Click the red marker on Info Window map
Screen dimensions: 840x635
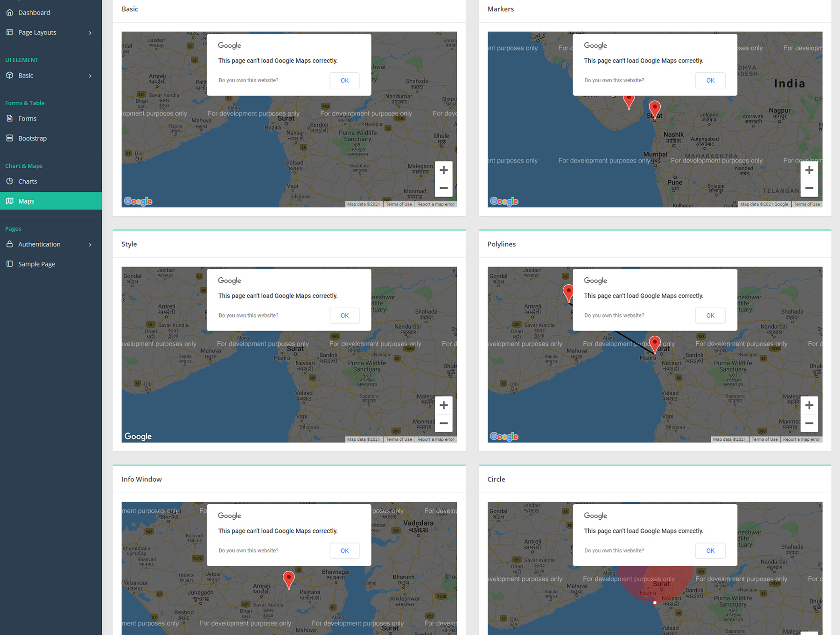289,579
